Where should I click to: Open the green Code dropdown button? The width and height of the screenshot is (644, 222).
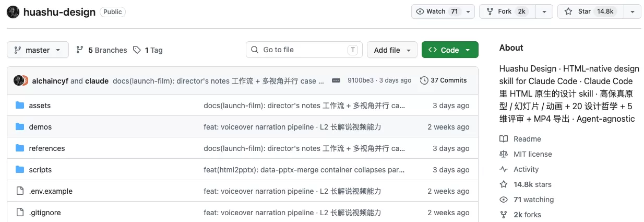(x=450, y=50)
